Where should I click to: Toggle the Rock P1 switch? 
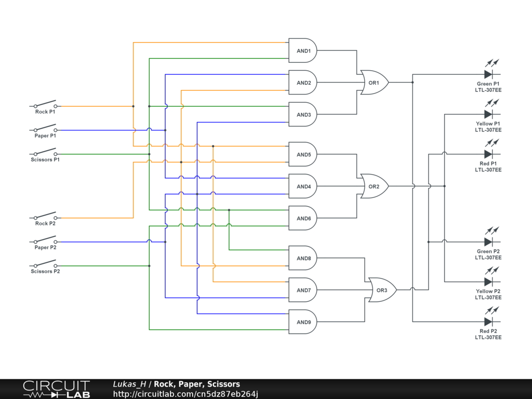point(45,105)
